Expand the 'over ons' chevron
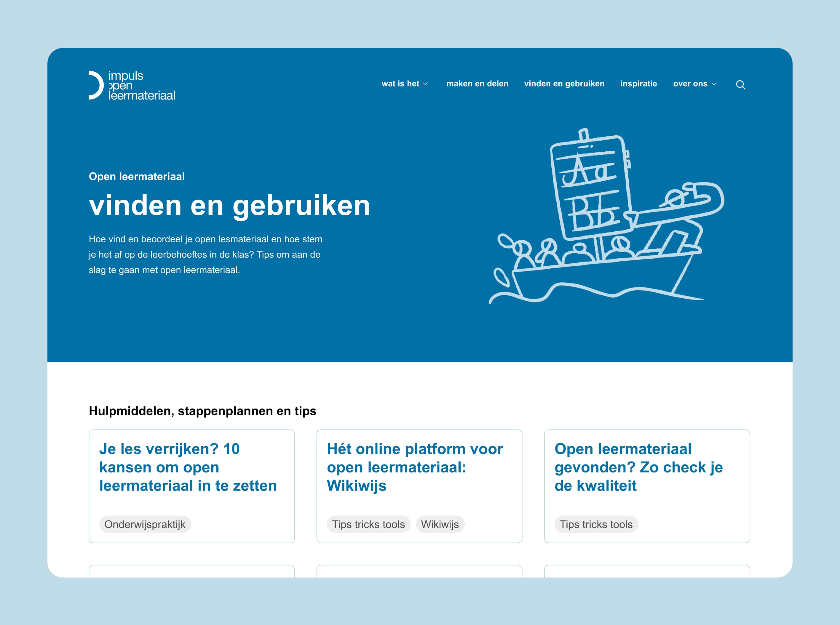840x625 pixels. pyautogui.click(x=714, y=84)
